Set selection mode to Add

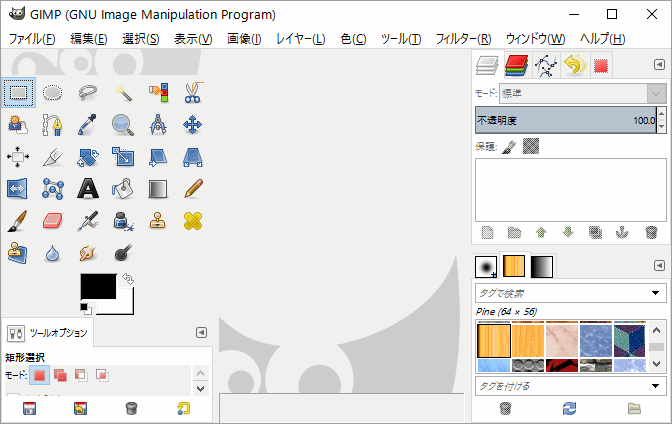click(60, 376)
